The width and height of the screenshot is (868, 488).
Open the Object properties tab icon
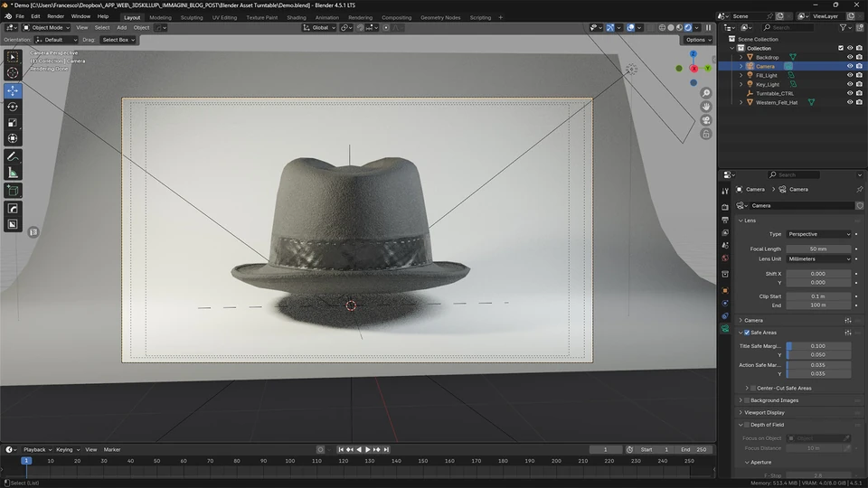[725, 290]
